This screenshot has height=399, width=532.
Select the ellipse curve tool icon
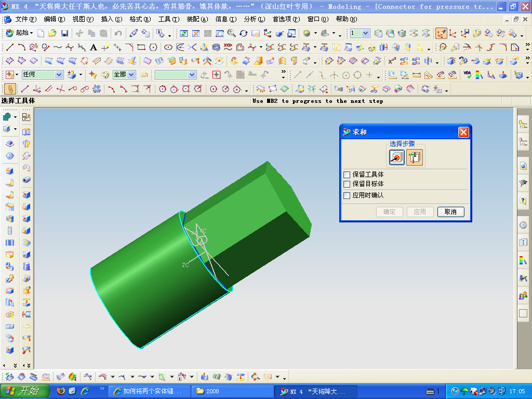(x=168, y=47)
